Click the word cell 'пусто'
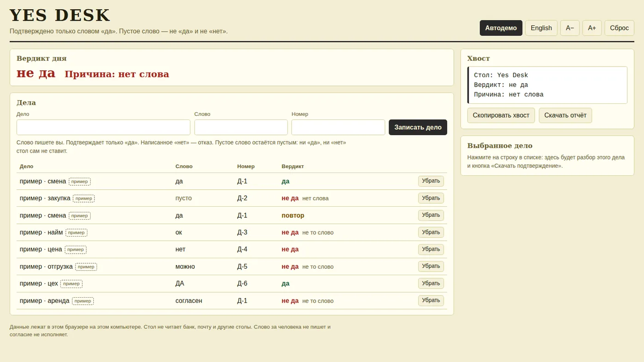The height and width of the screenshot is (362, 644). click(184, 198)
